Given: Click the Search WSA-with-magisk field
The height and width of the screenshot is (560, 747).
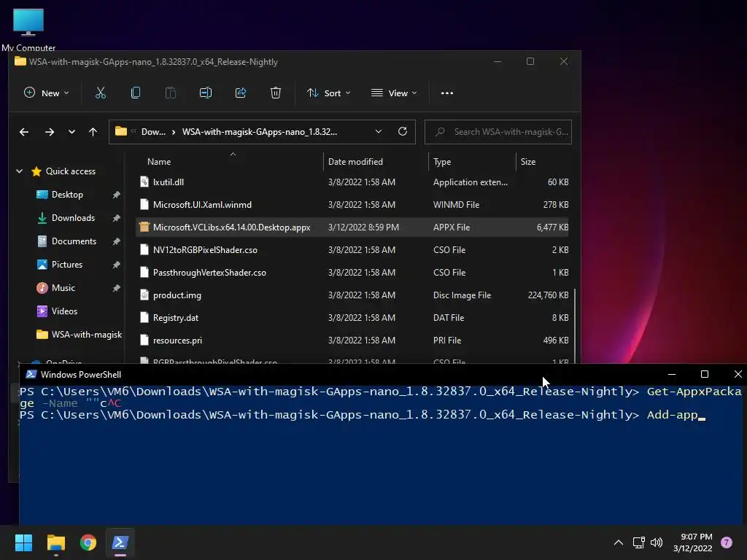Looking at the screenshot, I should click(498, 132).
